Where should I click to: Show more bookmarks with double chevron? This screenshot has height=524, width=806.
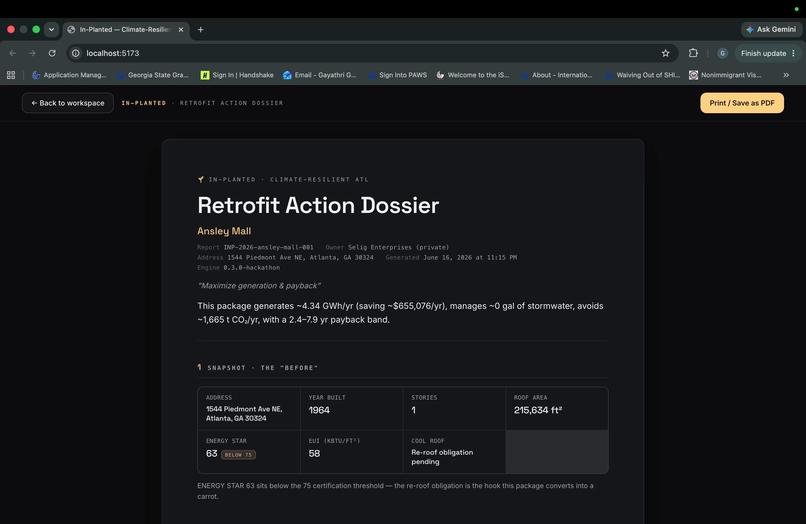[786, 75]
